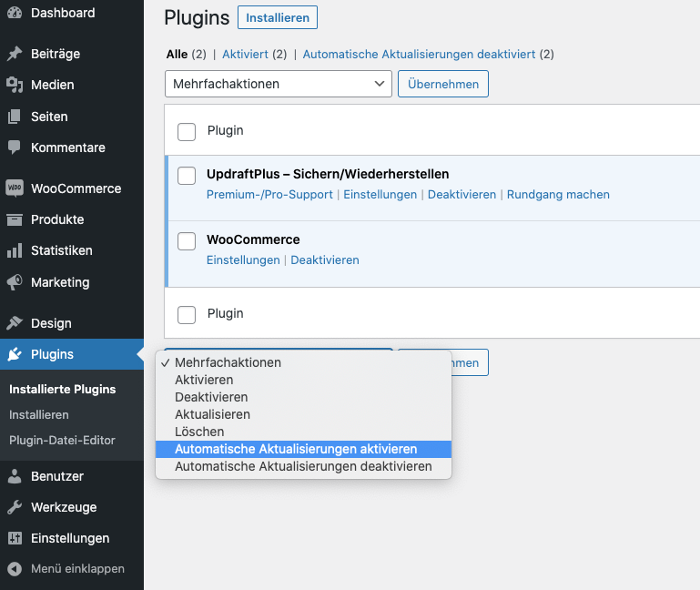This screenshot has height=590, width=700.
Task: Choose Mehrfachaktionen in the open list
Action: pos(303,362)
